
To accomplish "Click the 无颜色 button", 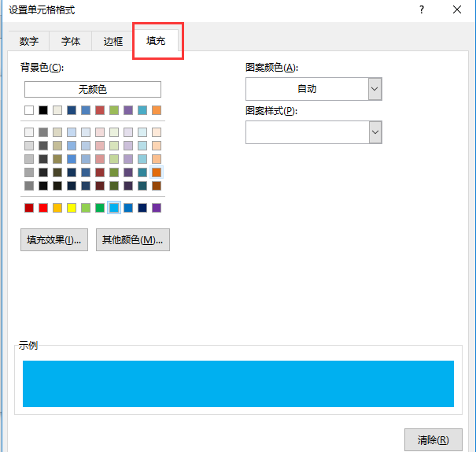I will pyautogui.click(x=92, y=90).
